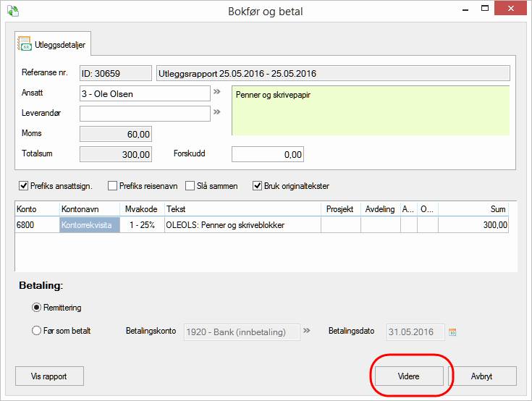Select Før som betalt radio button

click(x=37, y=332)
